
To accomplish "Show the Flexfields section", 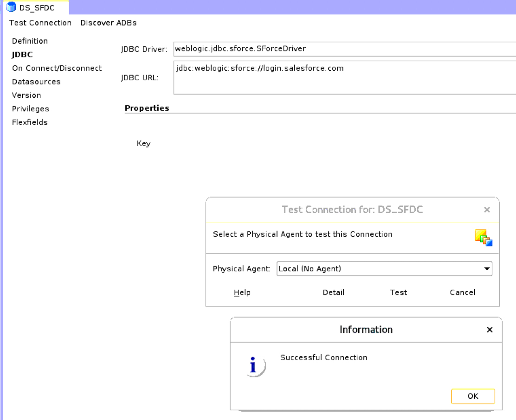I will tap(30, 122).
